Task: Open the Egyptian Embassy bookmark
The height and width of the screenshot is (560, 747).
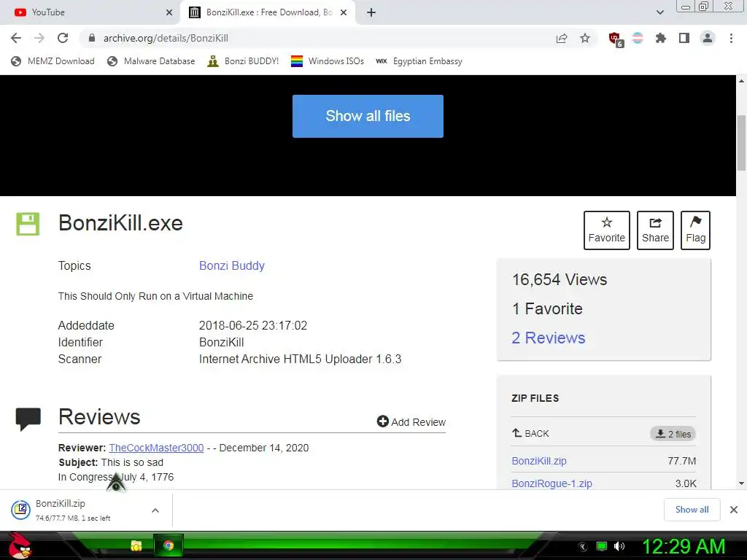Action: 419,61
